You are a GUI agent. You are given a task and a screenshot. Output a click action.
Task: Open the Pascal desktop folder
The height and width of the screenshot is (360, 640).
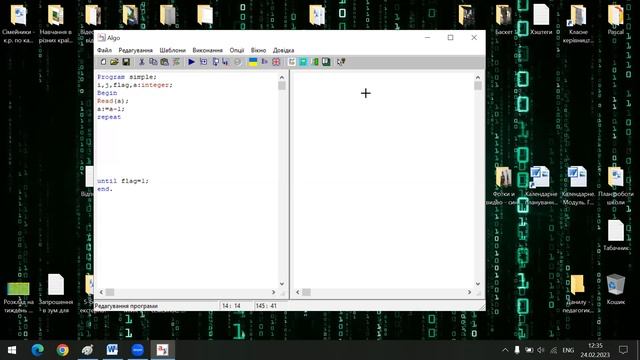[616, 20]
